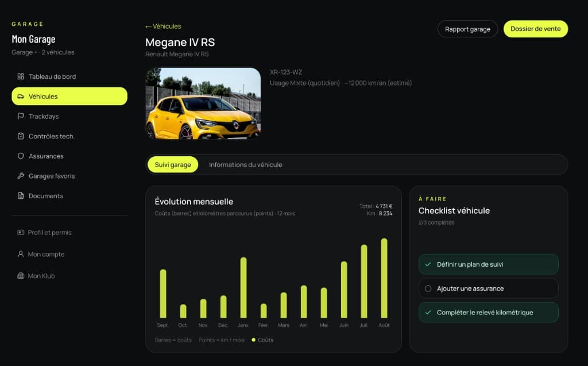
Task: Click Points = km / mois legend text
Action: [222, 340]
